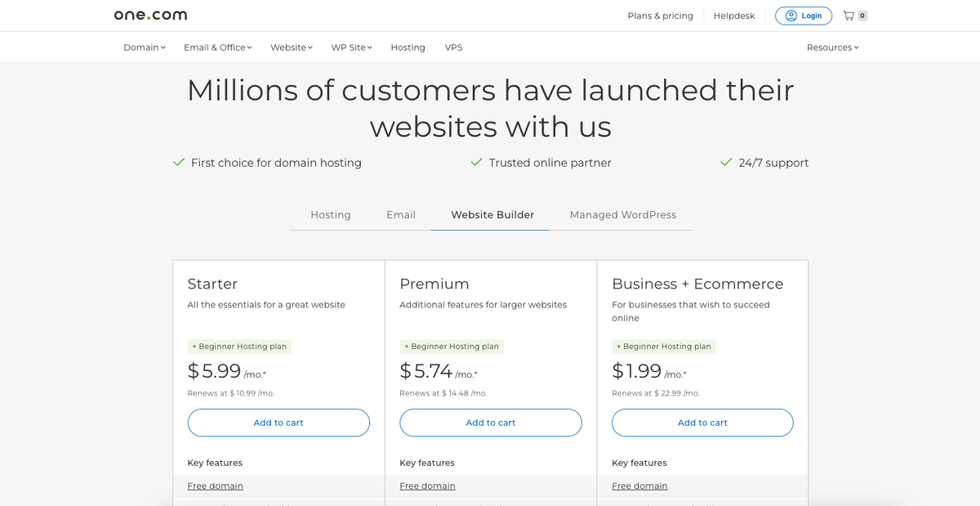Click 'Renews at $ 10.99 /mo.' text
This screenshot has width=980, height=506.
coord(231,393)
